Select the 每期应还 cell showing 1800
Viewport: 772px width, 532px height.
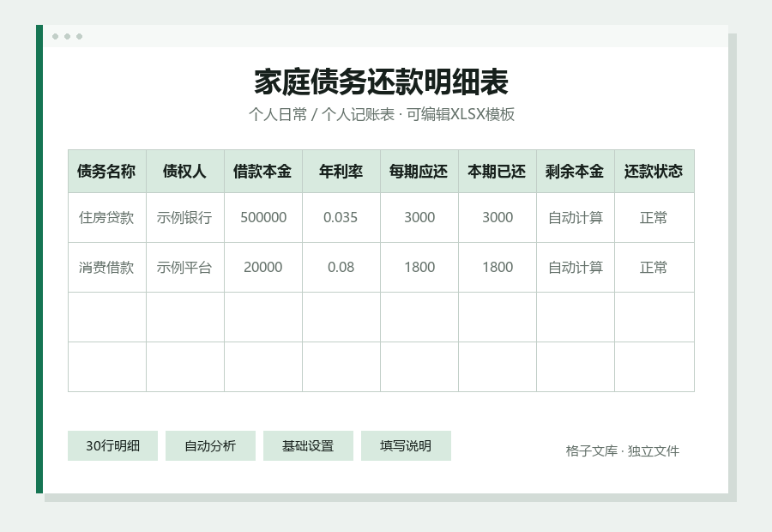[419, 268]
